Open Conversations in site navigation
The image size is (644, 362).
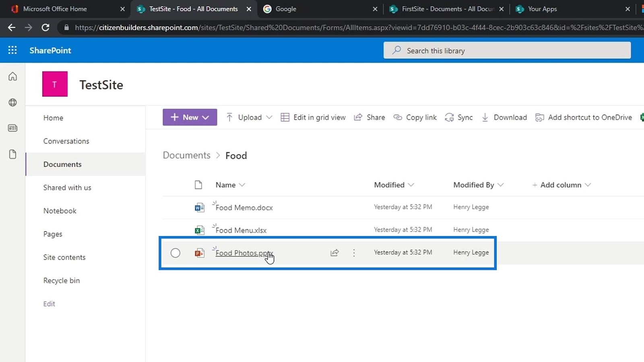(x=66, y=141)
